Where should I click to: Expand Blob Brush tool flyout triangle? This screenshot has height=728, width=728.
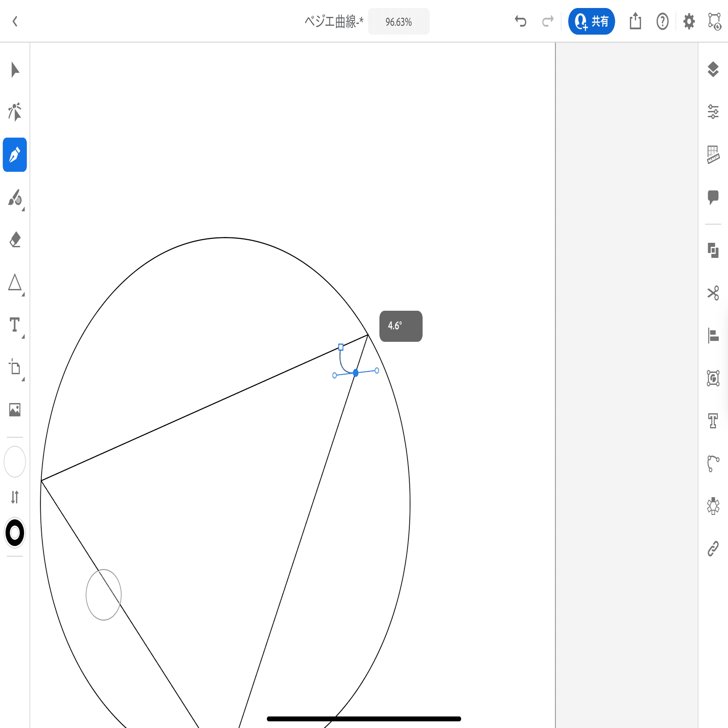(x=23, y=210)
